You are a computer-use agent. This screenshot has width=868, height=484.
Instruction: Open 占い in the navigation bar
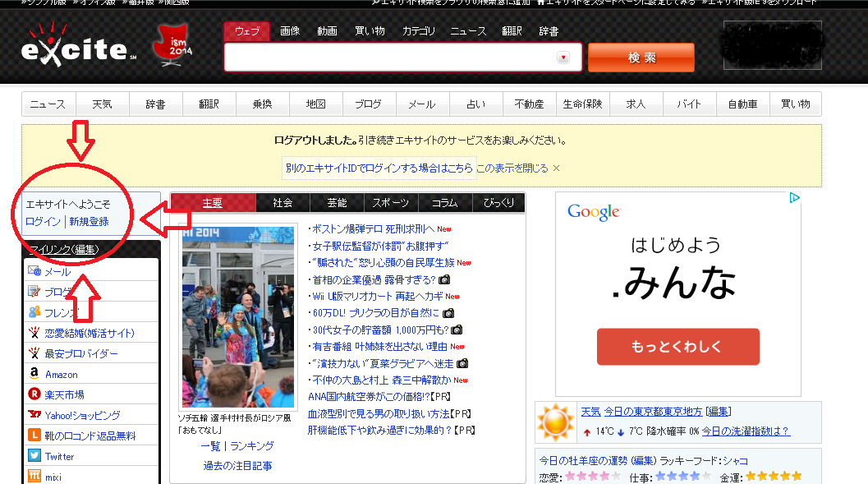tap(476, 104)
